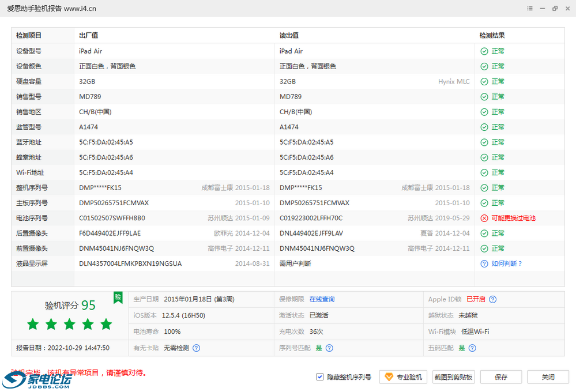Image resolution: width=576 pixels, height=392 pixels.
Task: Click the Hynix MLC storage label
Action: point(454,81)
